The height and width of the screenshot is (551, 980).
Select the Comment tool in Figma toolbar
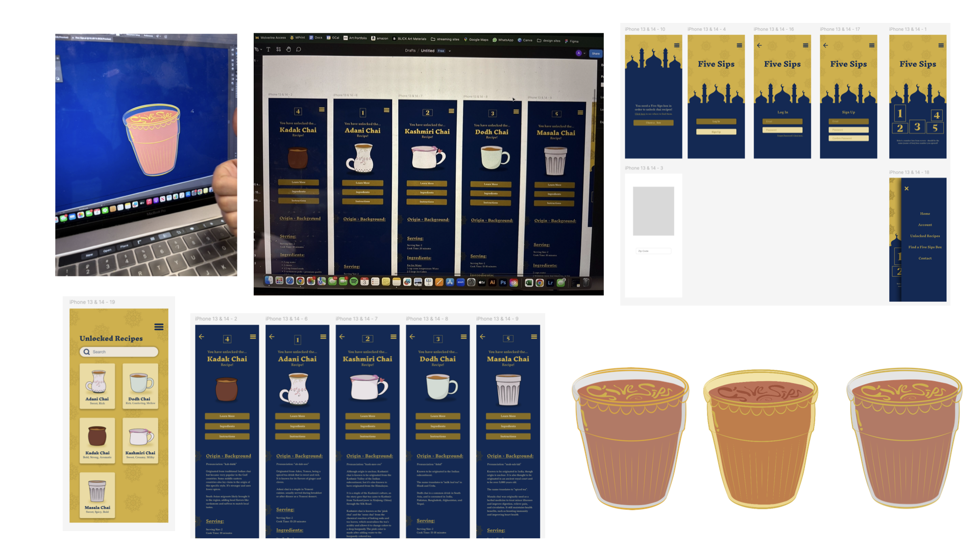tap(299, 49)
